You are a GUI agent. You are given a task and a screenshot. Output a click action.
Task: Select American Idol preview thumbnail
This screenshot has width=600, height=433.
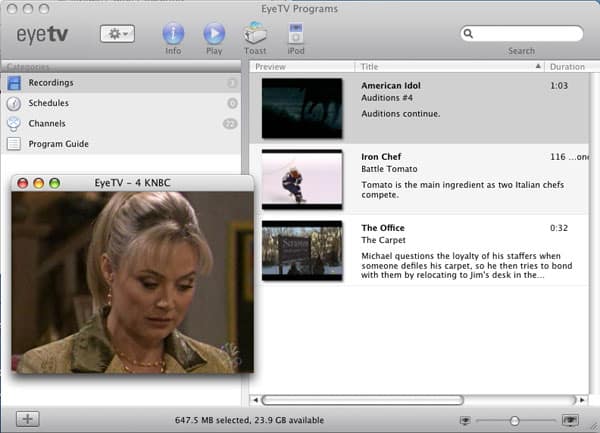[x=302, y=108]
